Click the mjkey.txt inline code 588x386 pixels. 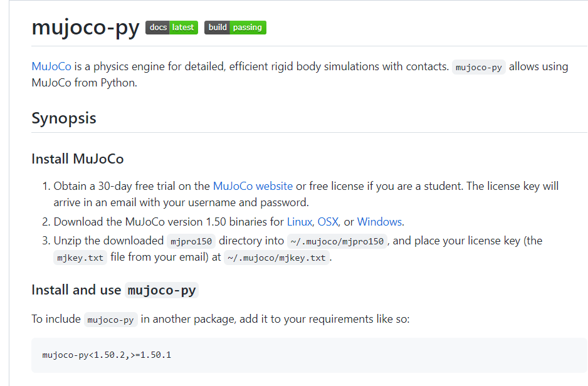[80, 258]
